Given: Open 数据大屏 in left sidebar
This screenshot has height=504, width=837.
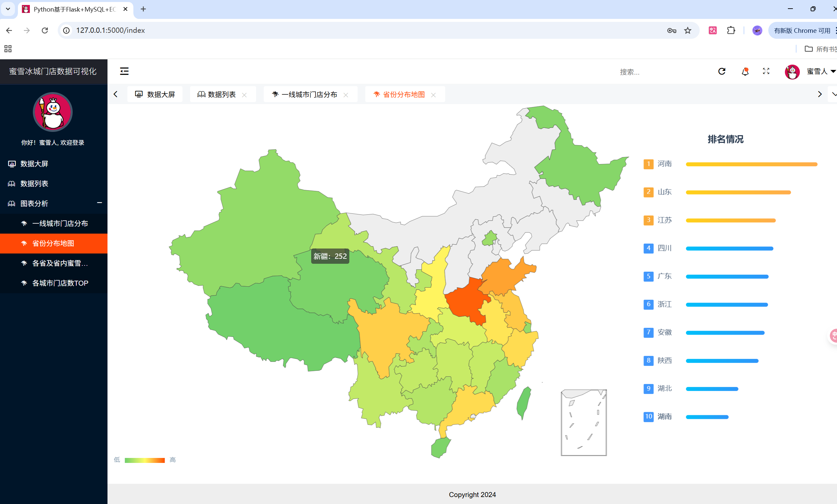Looking at the screenshot, I should (34, 164).
